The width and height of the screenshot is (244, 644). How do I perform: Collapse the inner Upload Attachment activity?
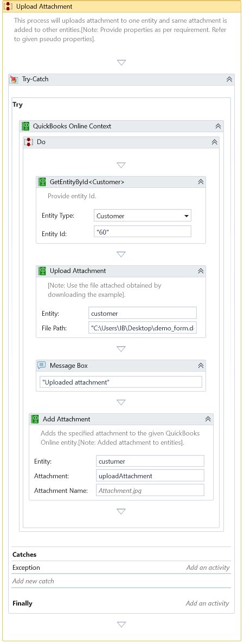[201, 271]
